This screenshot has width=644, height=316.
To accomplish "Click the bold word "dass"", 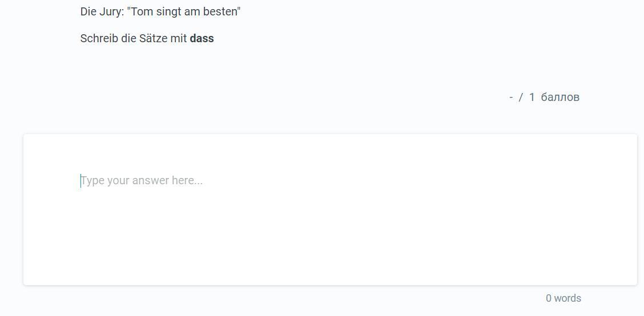I will (202, 39).
